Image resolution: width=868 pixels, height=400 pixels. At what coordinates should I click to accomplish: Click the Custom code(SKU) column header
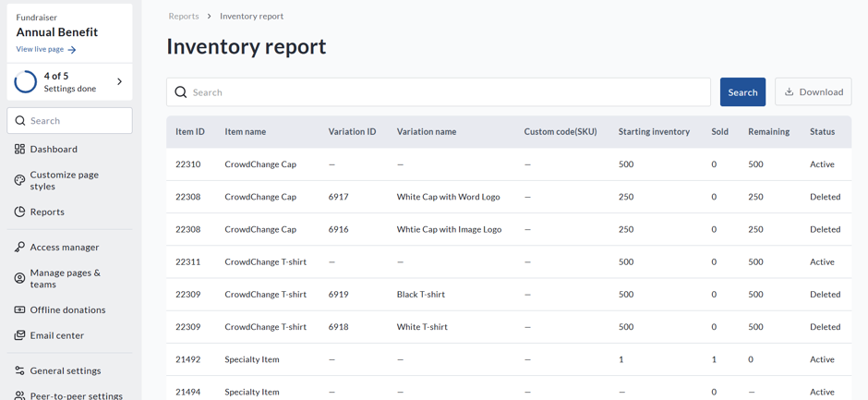coord(561,132)
